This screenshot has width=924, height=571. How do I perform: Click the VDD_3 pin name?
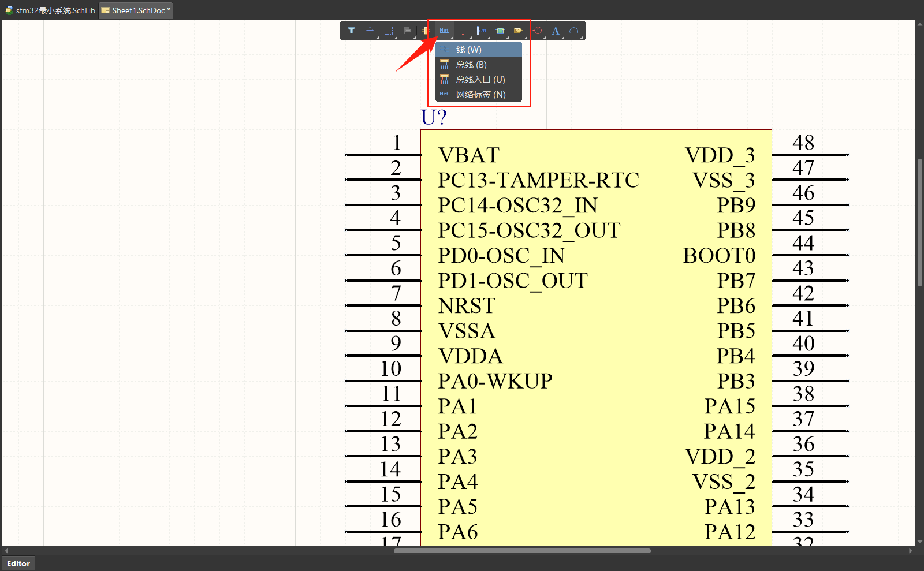pos(720,155)
